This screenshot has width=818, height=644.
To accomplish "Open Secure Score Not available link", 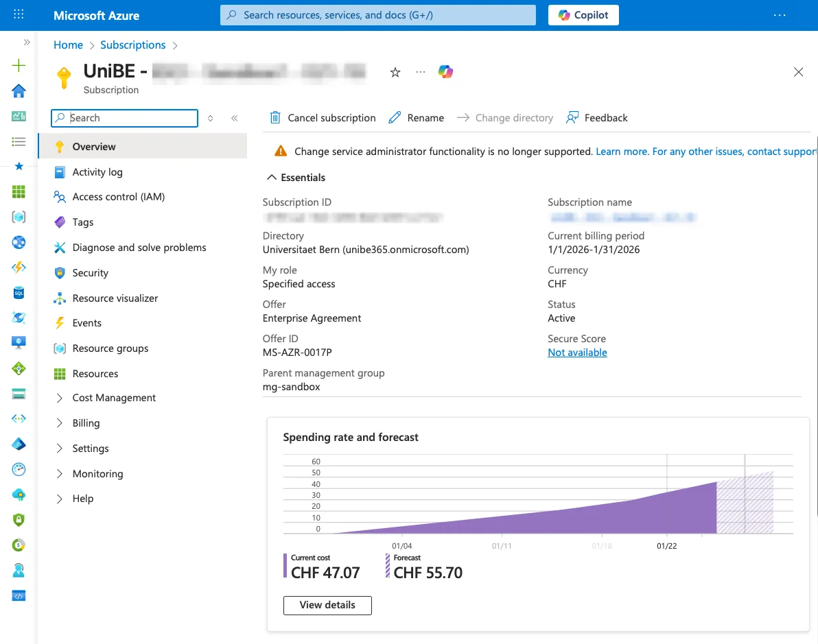I will (577, 353).
